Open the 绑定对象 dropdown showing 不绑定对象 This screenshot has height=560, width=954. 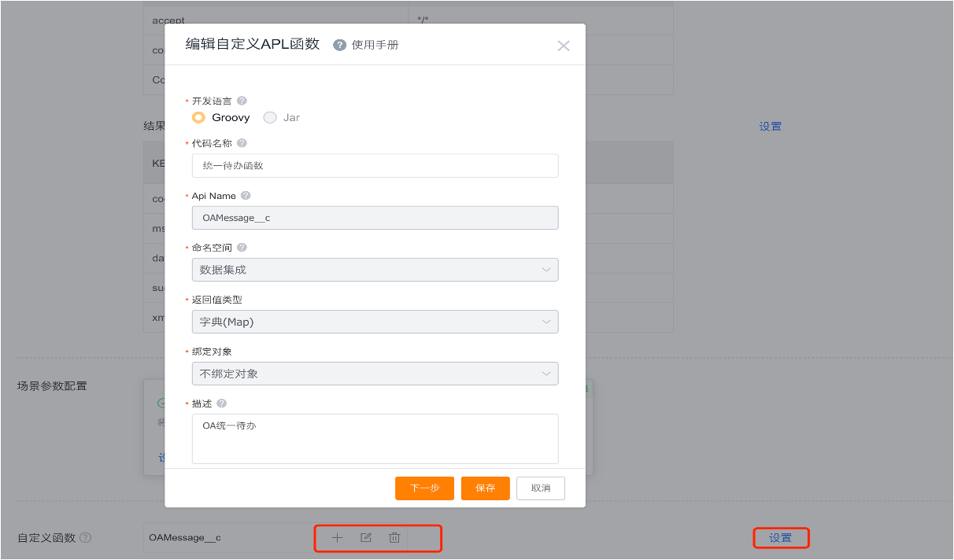coord(375,374)
